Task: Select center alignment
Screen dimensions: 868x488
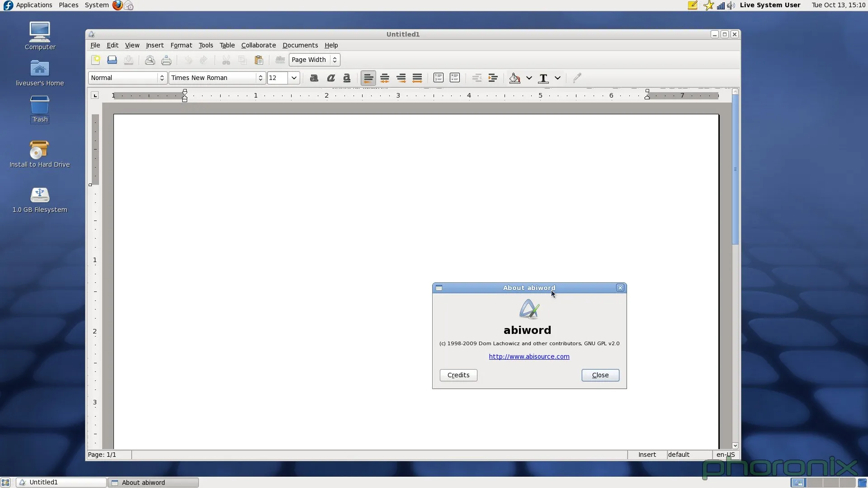Action: [x=385, y=78]
